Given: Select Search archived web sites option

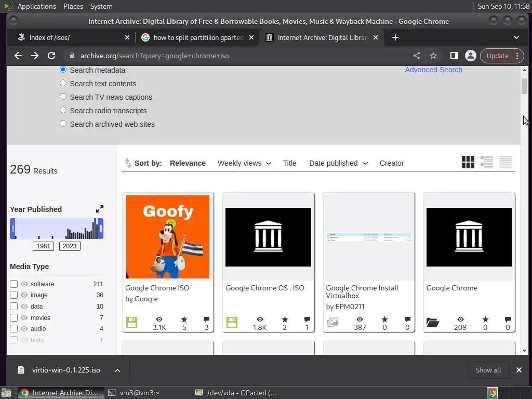Looking at the screenshot, I should point(63,124).
